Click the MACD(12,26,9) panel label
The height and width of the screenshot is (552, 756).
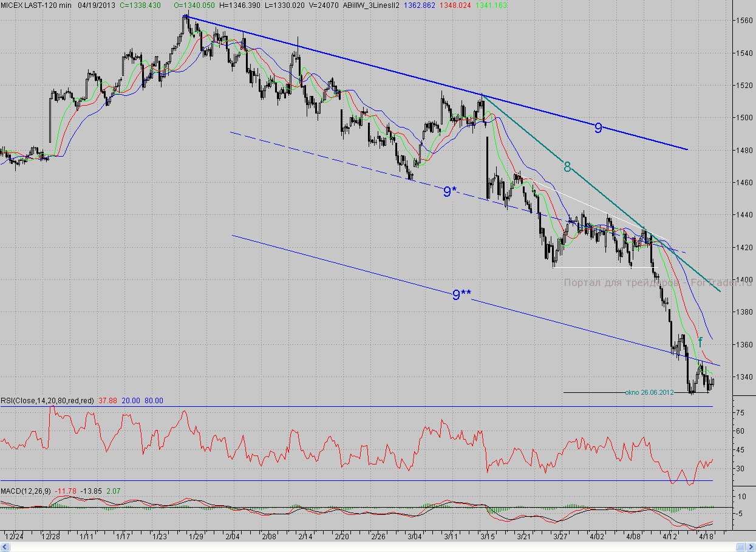click(26, 490)
